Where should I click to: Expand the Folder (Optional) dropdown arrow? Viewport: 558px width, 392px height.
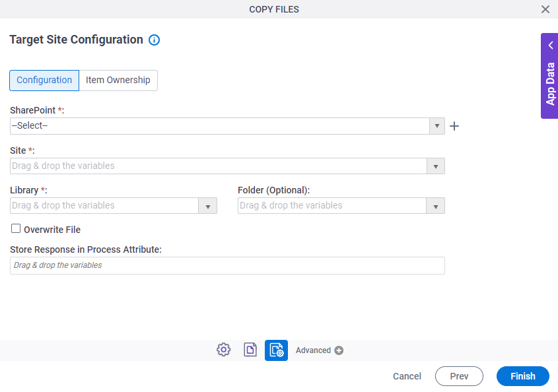pos(436,206)
